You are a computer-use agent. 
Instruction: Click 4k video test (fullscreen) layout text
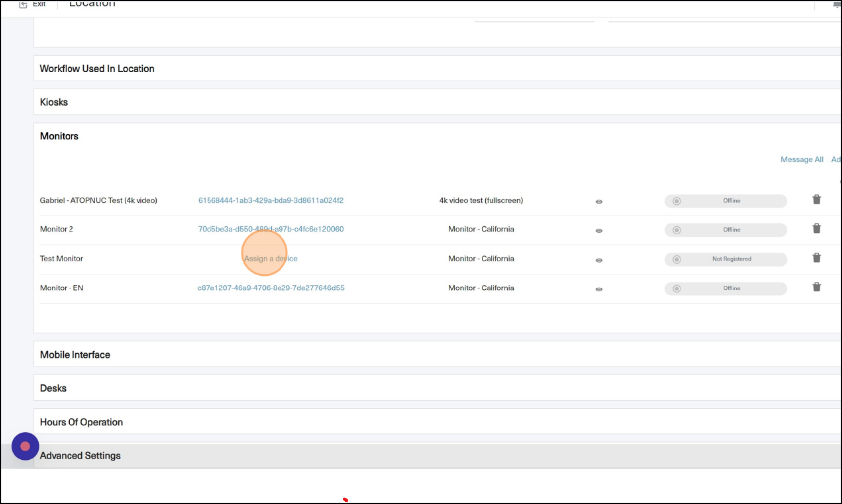click(x=481, y=200)
